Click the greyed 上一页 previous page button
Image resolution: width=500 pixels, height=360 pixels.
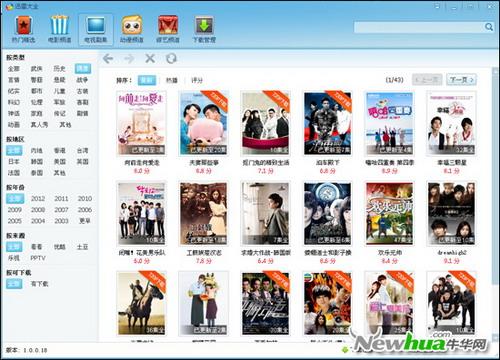point(427,80)
